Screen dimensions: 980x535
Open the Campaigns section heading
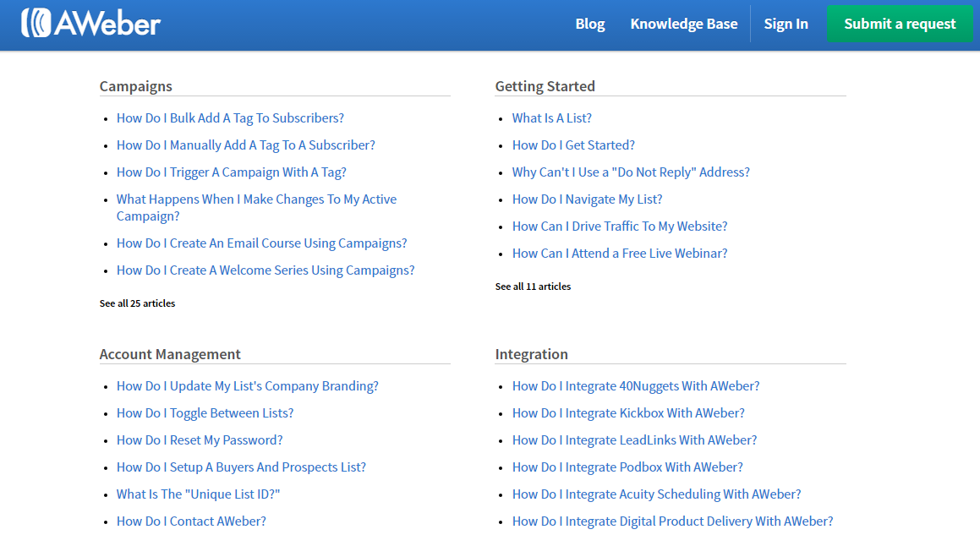point(135,86)
